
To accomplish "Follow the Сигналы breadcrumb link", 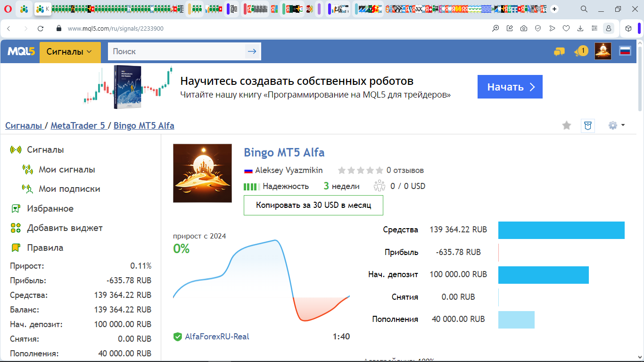I will pos(24,126).
